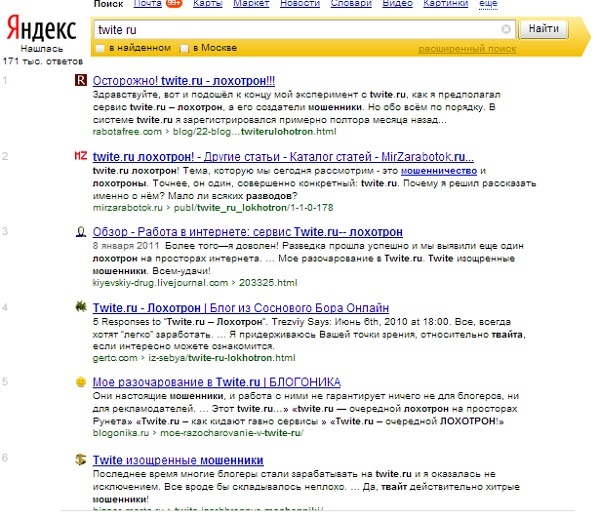Viewport: 600px width, 520px height.
Task: Open the Картинки tab
Action: [x=446, y=3]
